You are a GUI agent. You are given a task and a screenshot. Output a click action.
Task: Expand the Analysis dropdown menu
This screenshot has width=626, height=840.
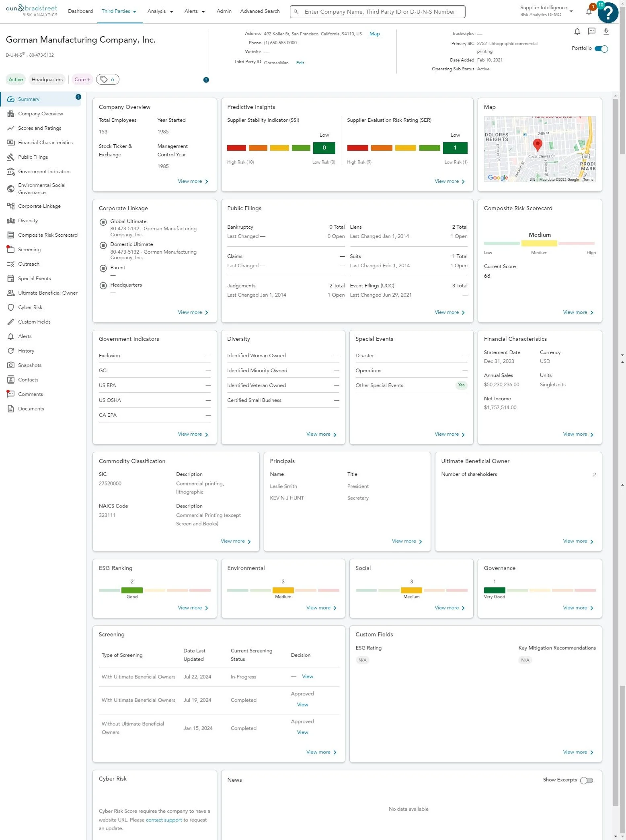pos(160,11)
